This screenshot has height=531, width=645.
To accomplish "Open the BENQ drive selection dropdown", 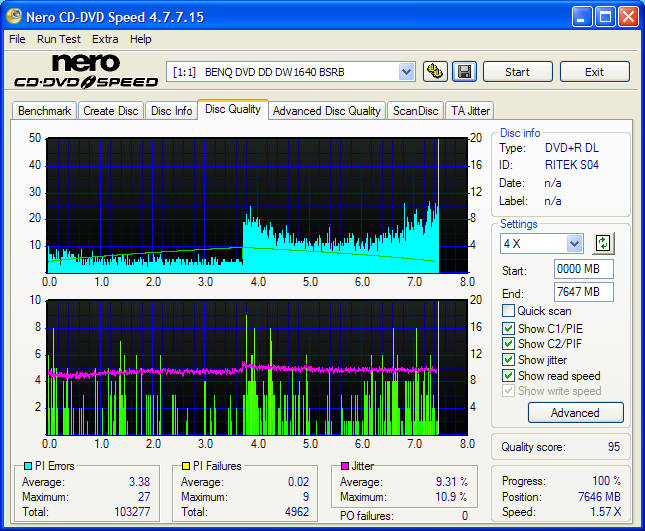I will click(406, 72).
